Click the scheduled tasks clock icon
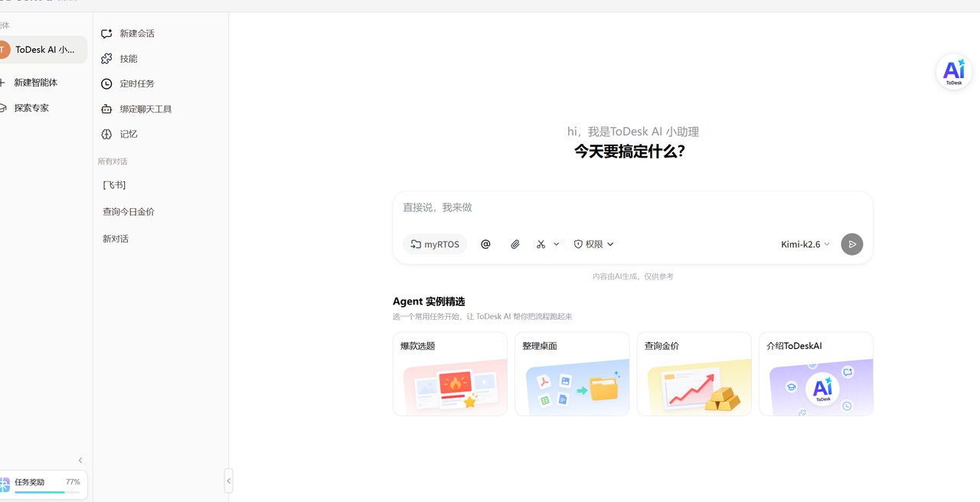The image size is (980, 502). [x=106, y=83]
